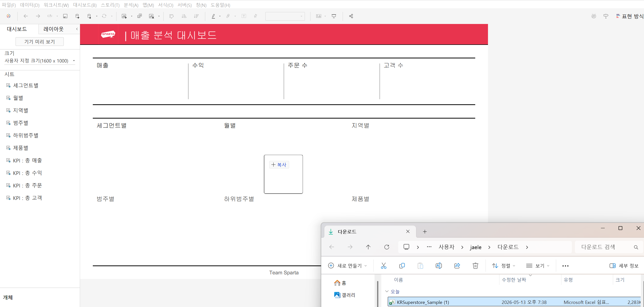Screen dimensions: 644x307
Task: Click 표현 방식 Show Me button
Action: pyautogui.click(x=629, y=16)
